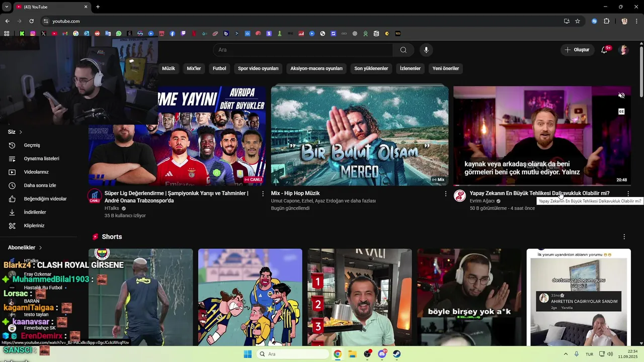The height and width of the screenshot is (362, 644).
Task: Open the WhatsApp bookmark icon
Action: (119, 34)
